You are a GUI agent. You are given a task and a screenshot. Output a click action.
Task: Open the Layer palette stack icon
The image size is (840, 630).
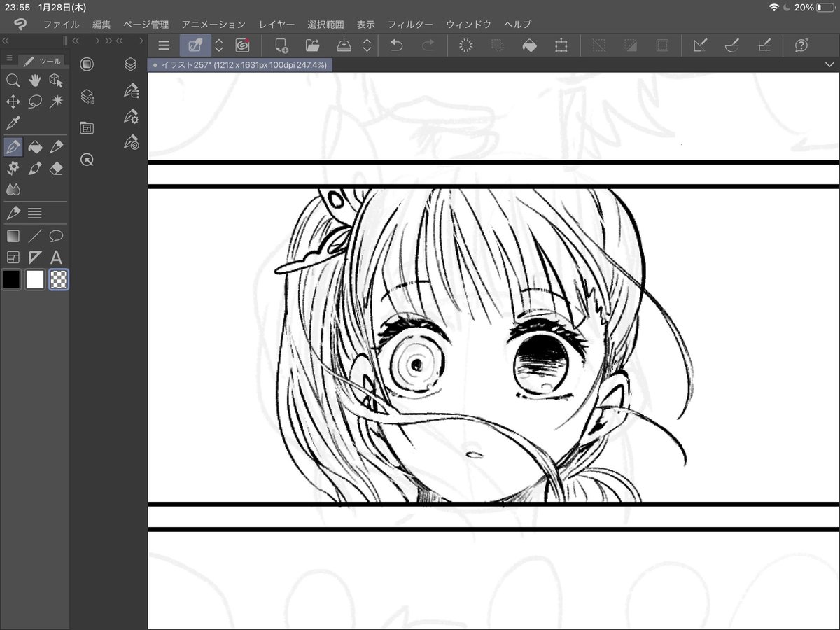pos(130,64)
